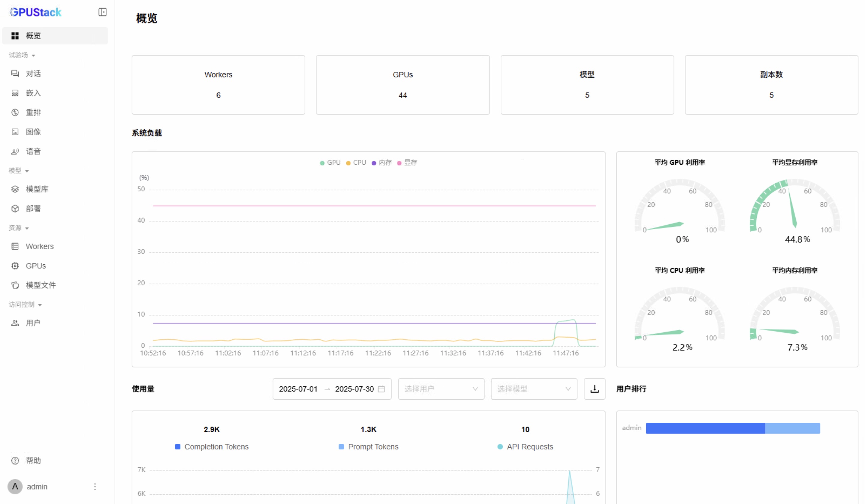The image size is (865, 504).
Task: Click the GPUs chip icon in sidebar
Action: (15, 265)
